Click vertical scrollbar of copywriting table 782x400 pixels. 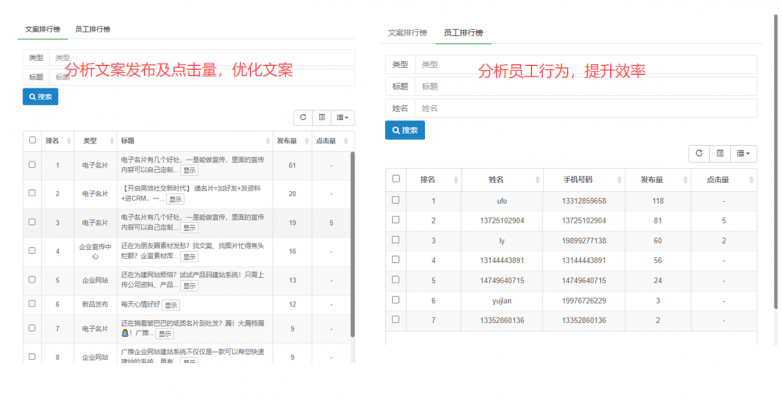(x=353, y=244)
